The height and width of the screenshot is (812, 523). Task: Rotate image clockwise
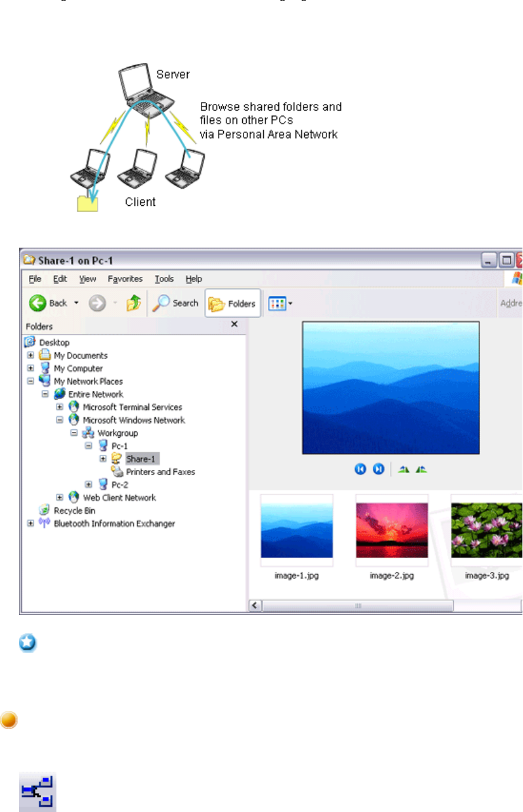[x=404, y=469]
